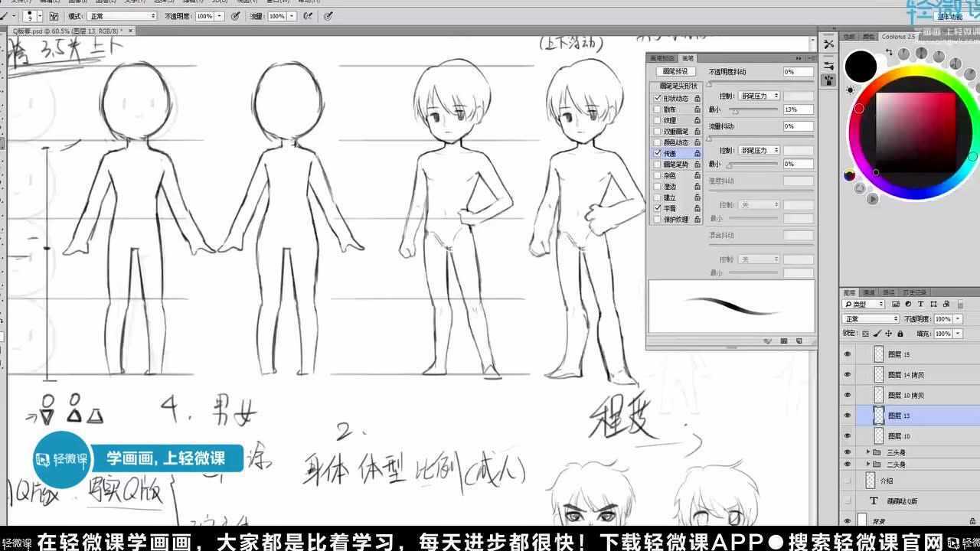Switch to the 路径 tab
The width and height of the screenshot is (980, 551).
click(889, 292)
